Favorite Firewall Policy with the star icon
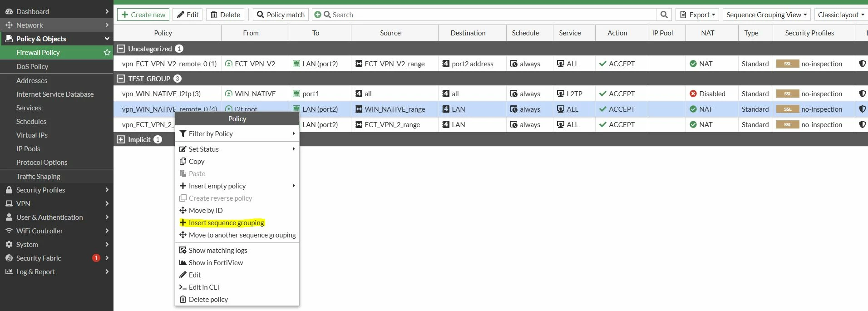This screenshot has height=311, width=868. click(x=107, y=53)
